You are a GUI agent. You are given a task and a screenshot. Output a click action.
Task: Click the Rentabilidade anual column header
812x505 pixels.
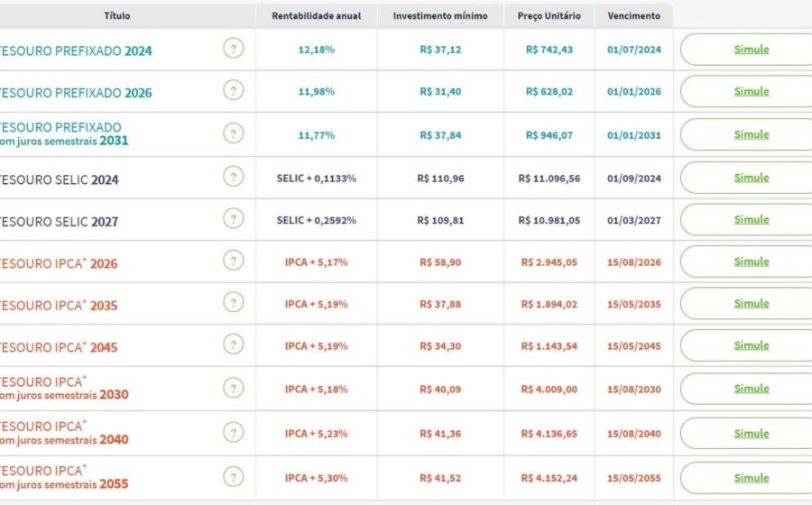point(317,16)
